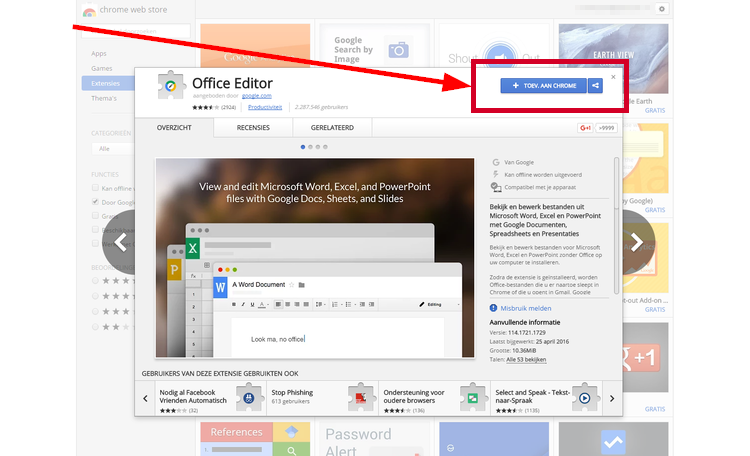The image size is (750, 456).
Task: Click the Office Editor screenshot preview
Action: (x=315, y=258)
